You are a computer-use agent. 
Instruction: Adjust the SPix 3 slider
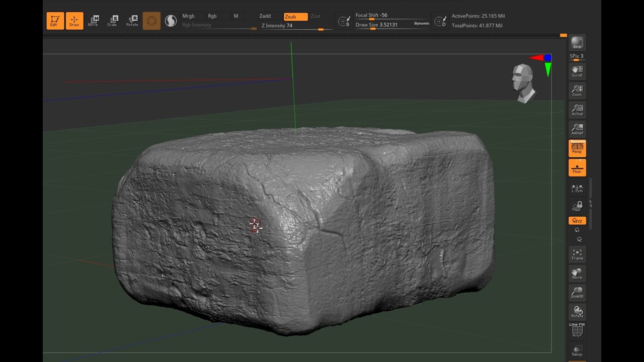point(577,57)
